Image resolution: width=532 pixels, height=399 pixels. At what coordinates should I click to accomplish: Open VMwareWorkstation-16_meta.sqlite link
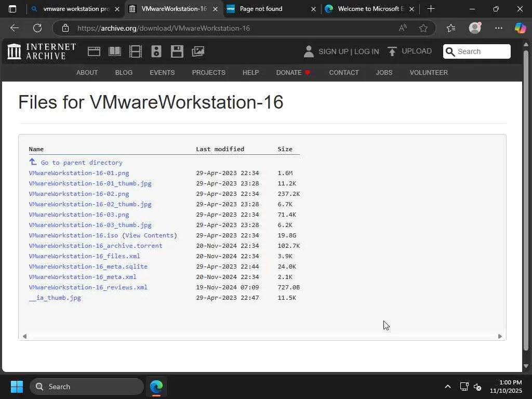[x=88, y=267]
